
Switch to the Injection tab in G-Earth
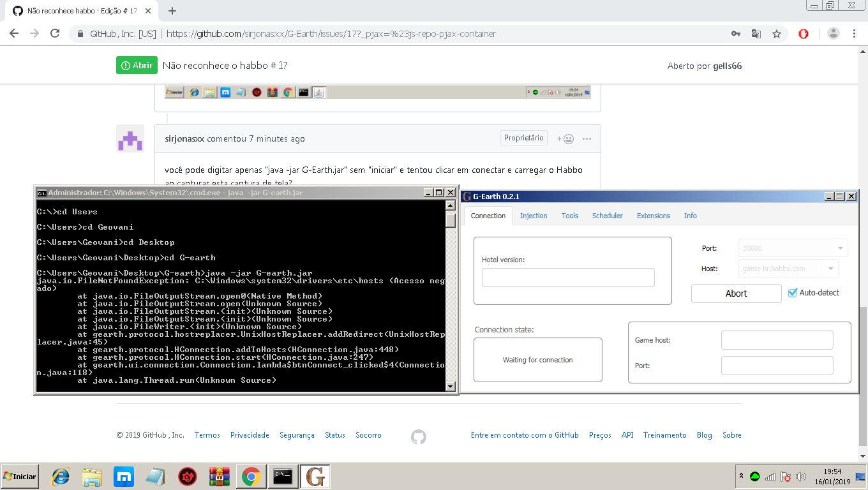tap(534, 216)
